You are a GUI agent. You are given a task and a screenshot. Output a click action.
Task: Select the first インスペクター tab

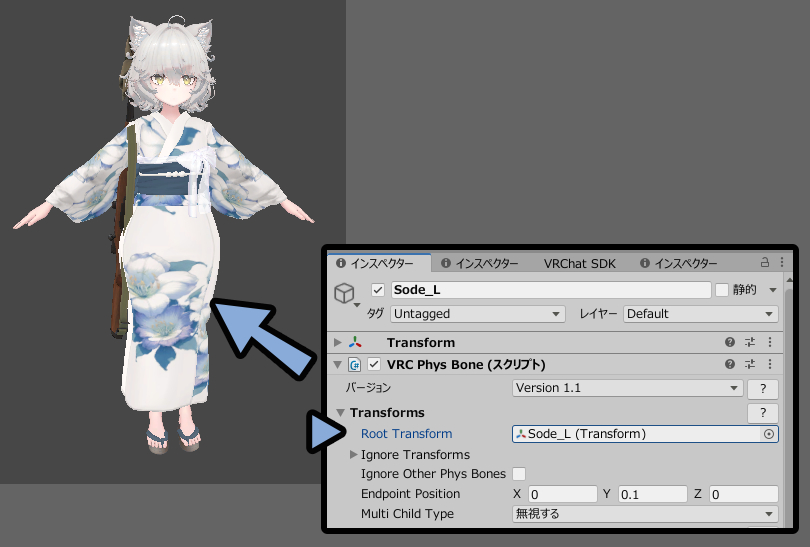pos(380,263)
